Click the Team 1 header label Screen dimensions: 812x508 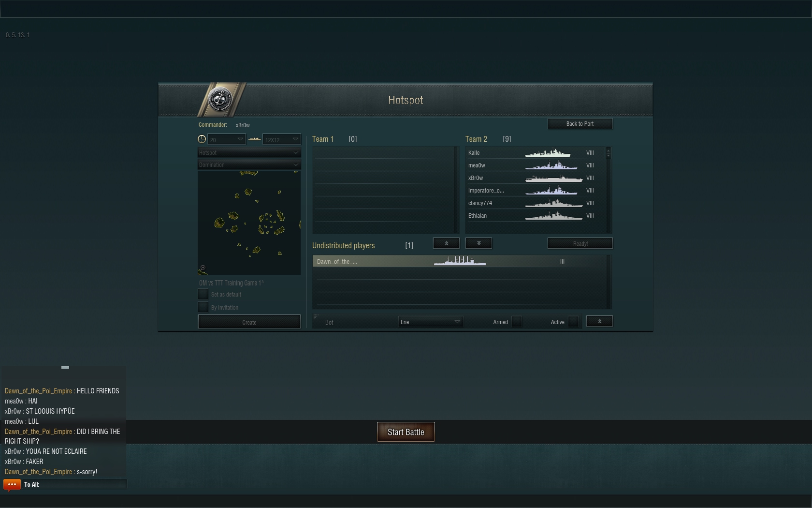323,139
